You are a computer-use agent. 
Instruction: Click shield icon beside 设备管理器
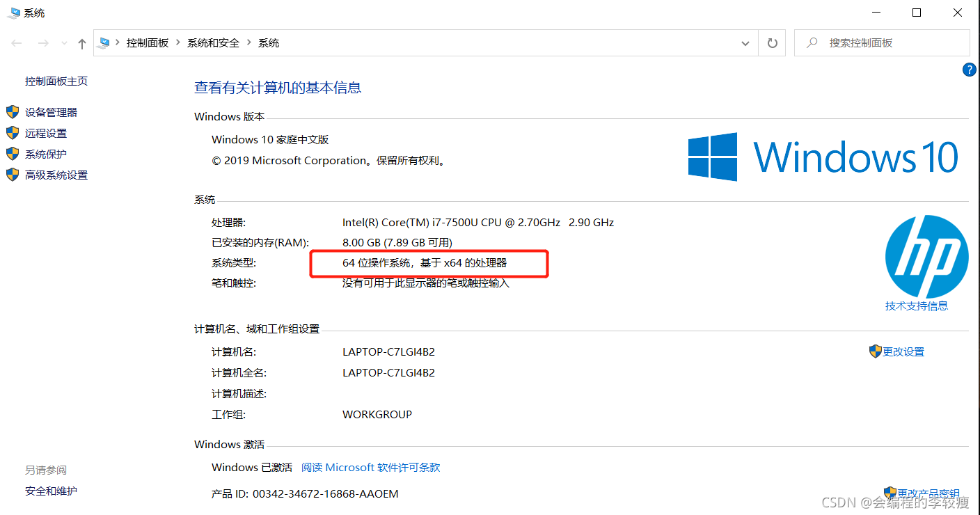click(12, 112)
